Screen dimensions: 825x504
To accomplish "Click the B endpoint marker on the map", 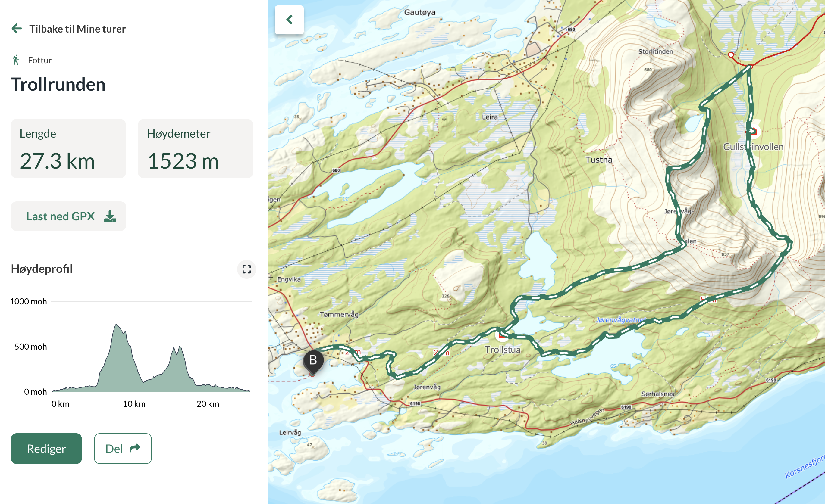I will (313, 361).
